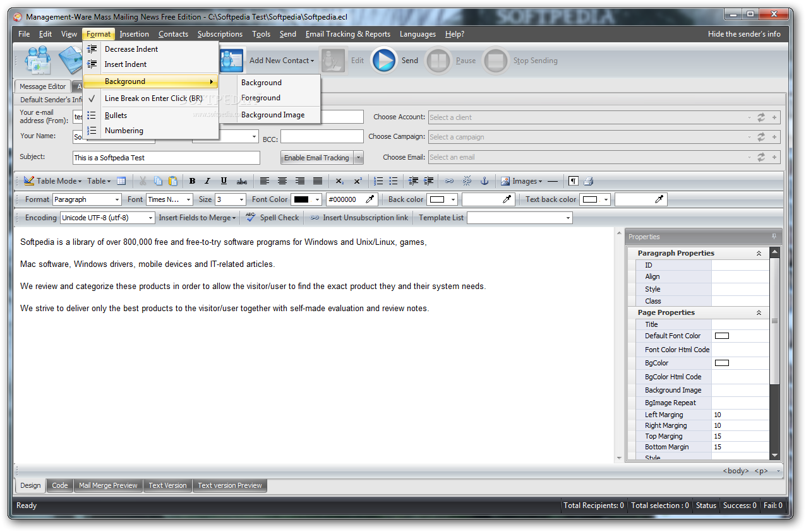Viewport: 806px width, 532px height.
Task: Insert an anchor with anchor icon
Action: 484,181
